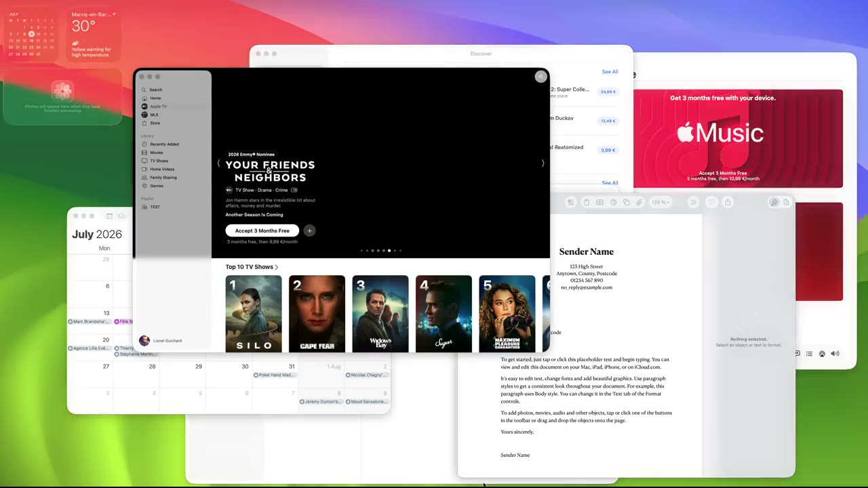Open the Document inspector in Pages
868x488 pixels.
[x=787, y=202]
